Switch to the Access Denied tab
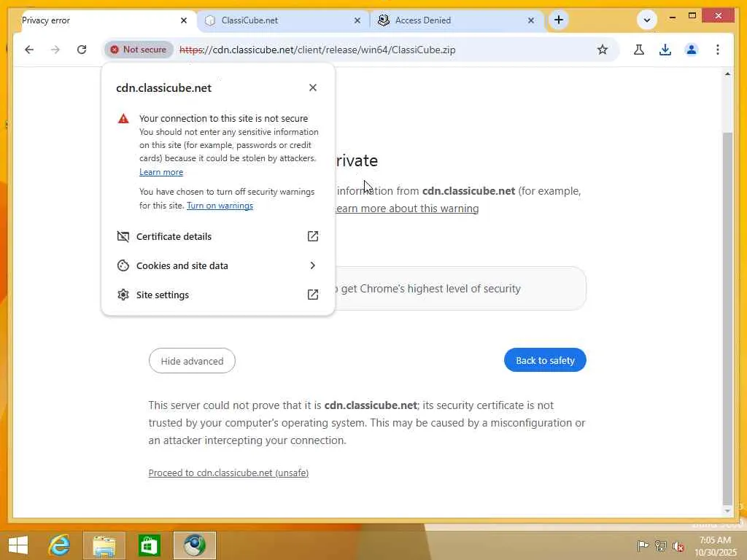This screenshot has height=560, width=747. (457, 20)
